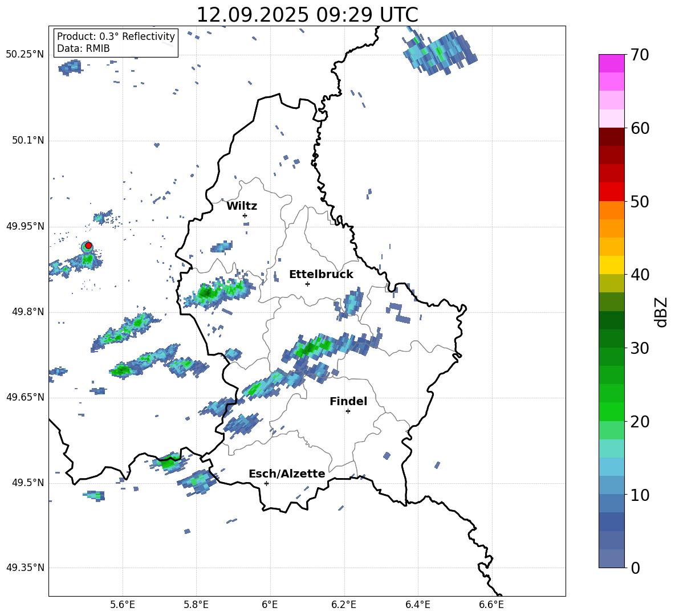Screen dimensions: 675x616
Task: Click the Esch/Alzette station cross marker
Action: click(266, 483)
